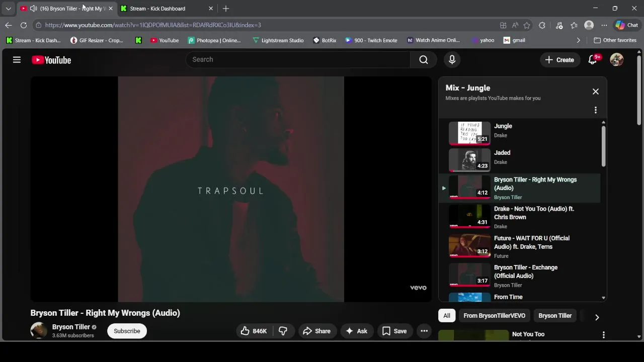
Task: Reload the page with refresh button
Action: click(x=24, y=25)
